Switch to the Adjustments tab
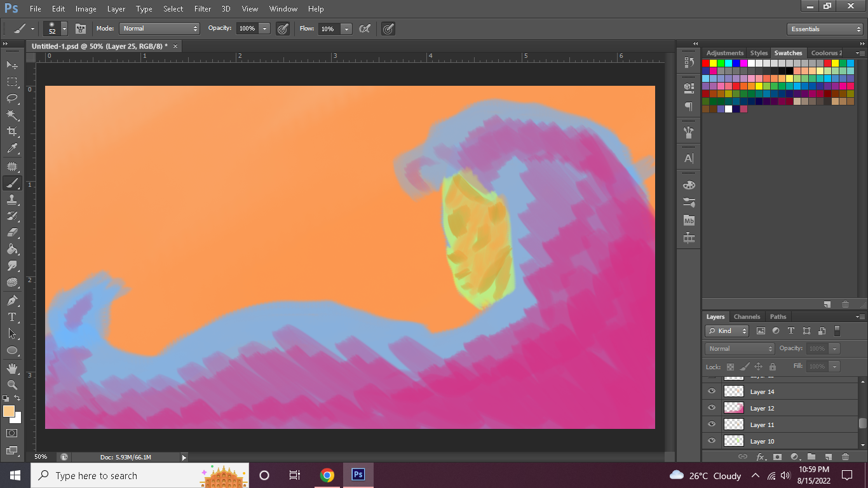The image size is (868, 488). pos(725,53)
